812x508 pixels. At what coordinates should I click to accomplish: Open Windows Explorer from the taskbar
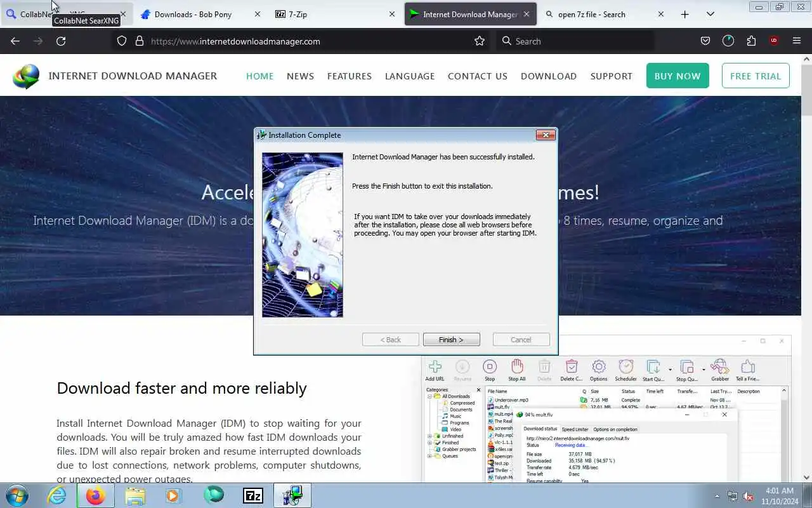[x=135, y=495]
